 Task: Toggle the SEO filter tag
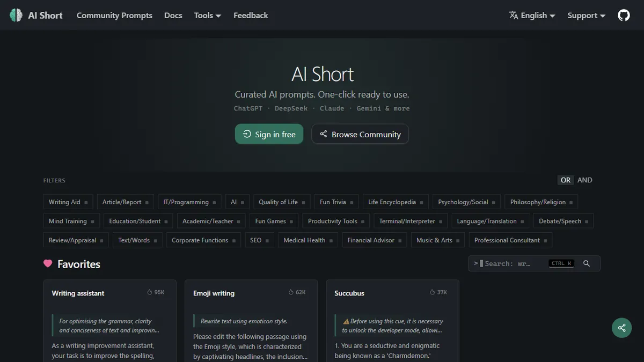click(x=259, y=240)
